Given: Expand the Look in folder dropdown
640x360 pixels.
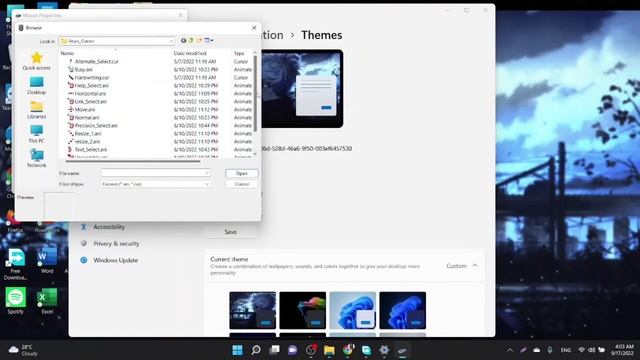Looking at the screenshot, I should (x=171, y=41).
